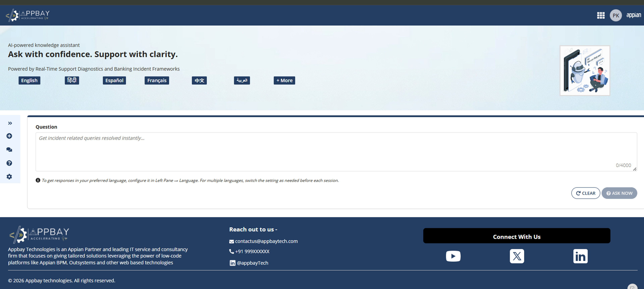Click the 'Reach out to us -' heading
Image resolution: width=644 pixels, height=289 pixels.
[253, 229]
